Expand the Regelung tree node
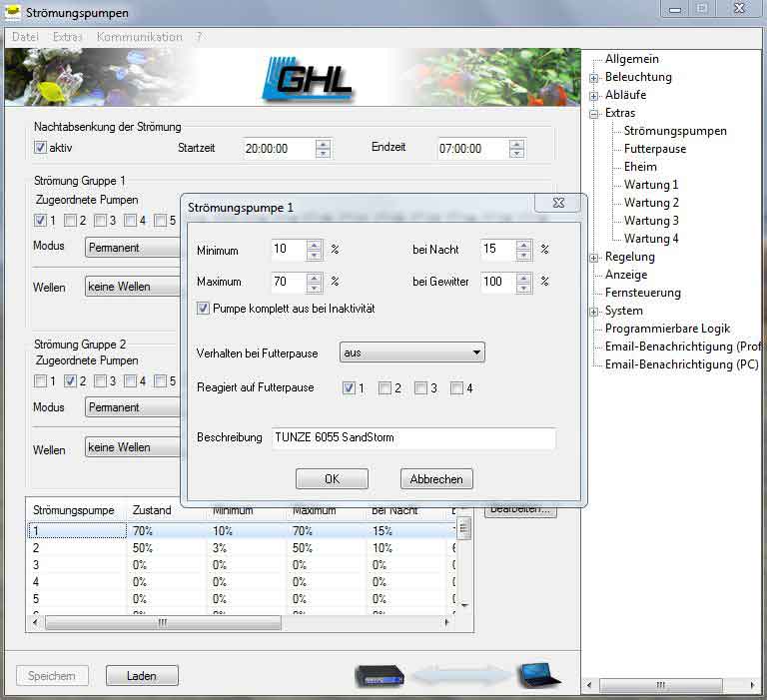767x700 pixels. [x=594, y=258]
